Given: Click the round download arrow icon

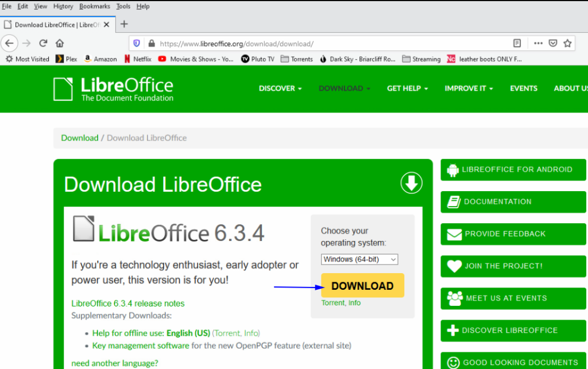Looking at the screenshot, I should 411,183.
